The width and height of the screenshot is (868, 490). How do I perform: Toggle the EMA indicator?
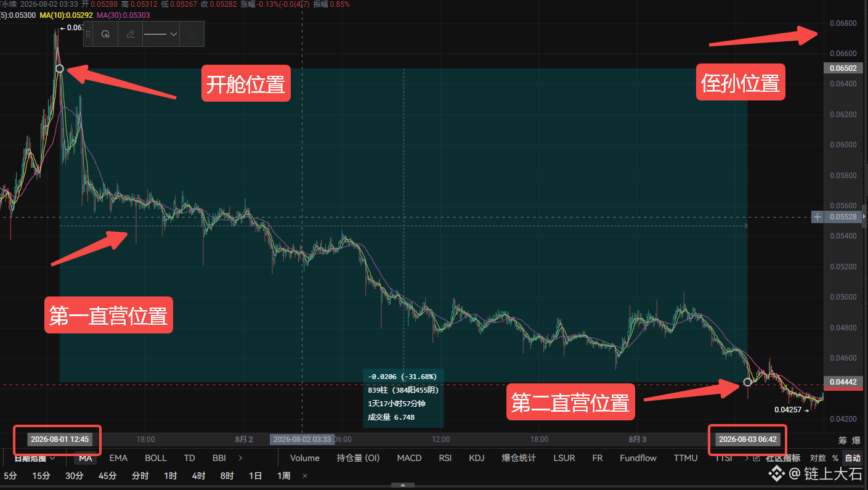118,458
